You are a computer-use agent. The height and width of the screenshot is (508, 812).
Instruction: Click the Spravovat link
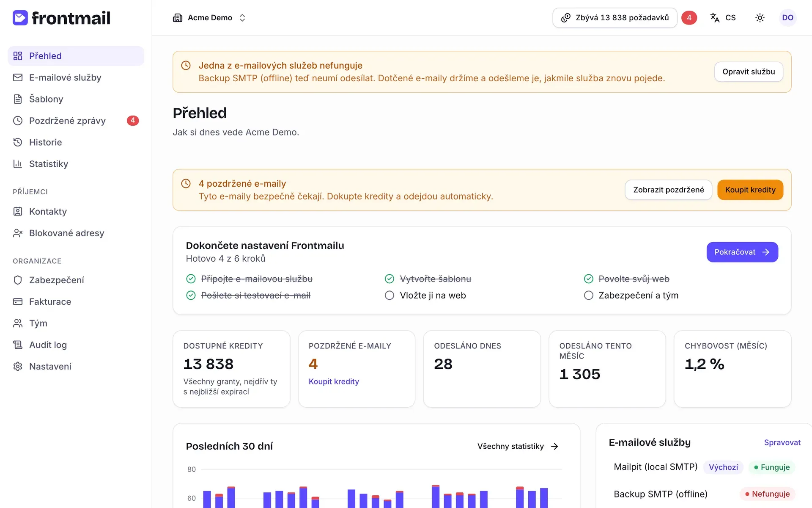click(x=782, y=442)
